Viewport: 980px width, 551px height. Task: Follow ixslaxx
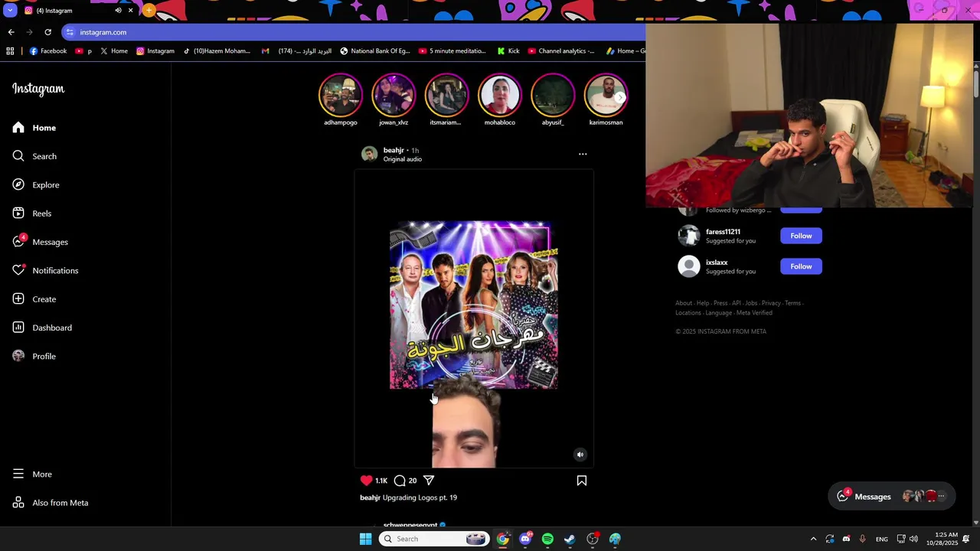[x=801, y=266]
